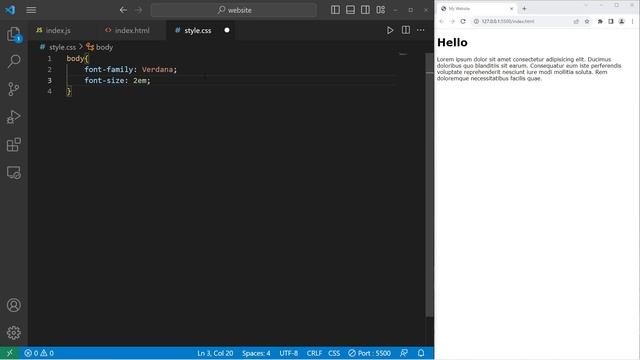Click 'Ln 3, Col 20' in the status bar

pyautogui.click(x=215, y=353)
